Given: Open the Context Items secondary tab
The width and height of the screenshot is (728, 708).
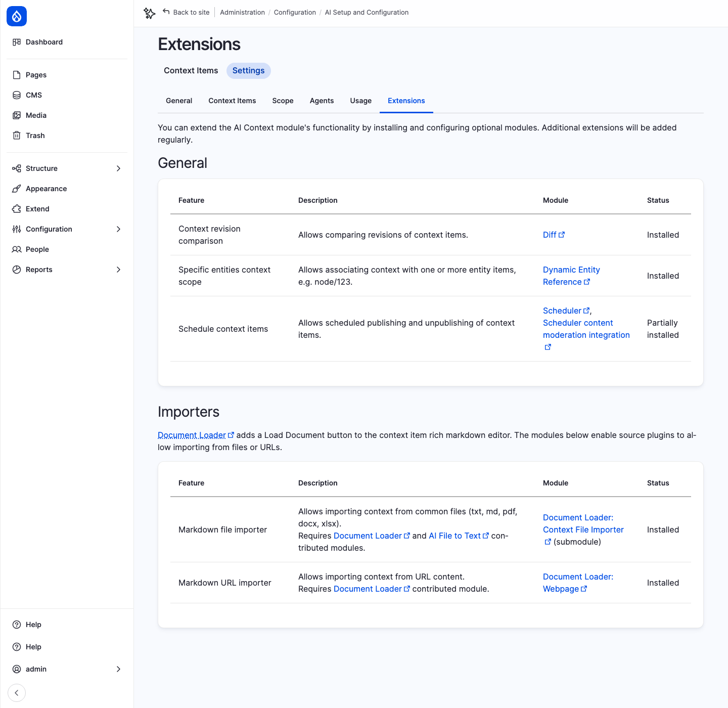Looking at the screenshot, I should tap(232, 101).
